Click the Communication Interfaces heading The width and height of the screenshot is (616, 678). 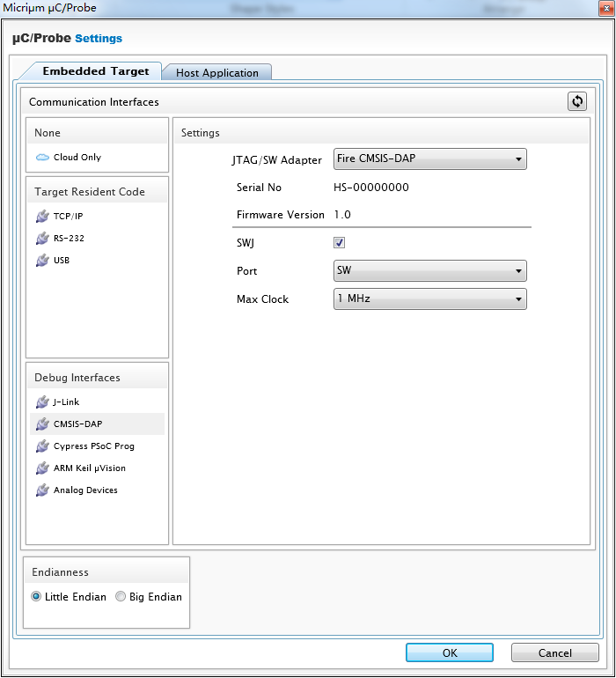[x=94, y=102]
